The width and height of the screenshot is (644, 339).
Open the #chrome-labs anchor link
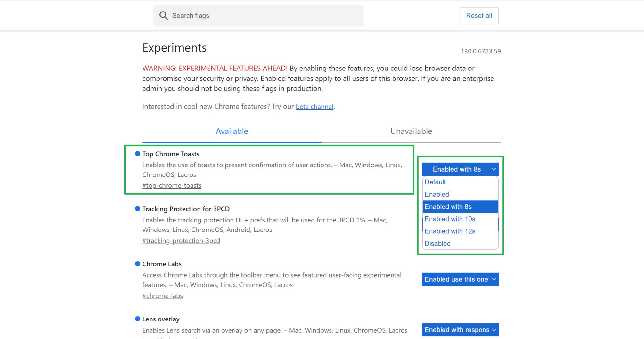click(162, 296)
